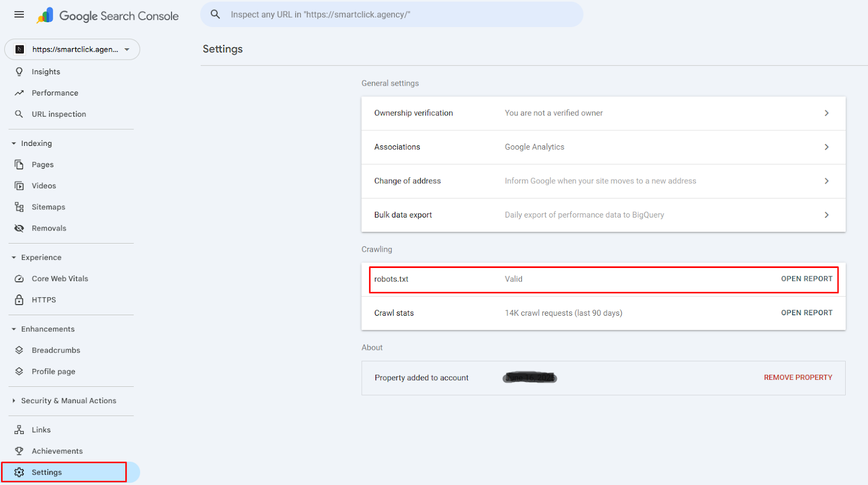This screenshot has height=485, width=868.
Task: Click the Google Search Console logo
Action: click(x=107, y=16)
